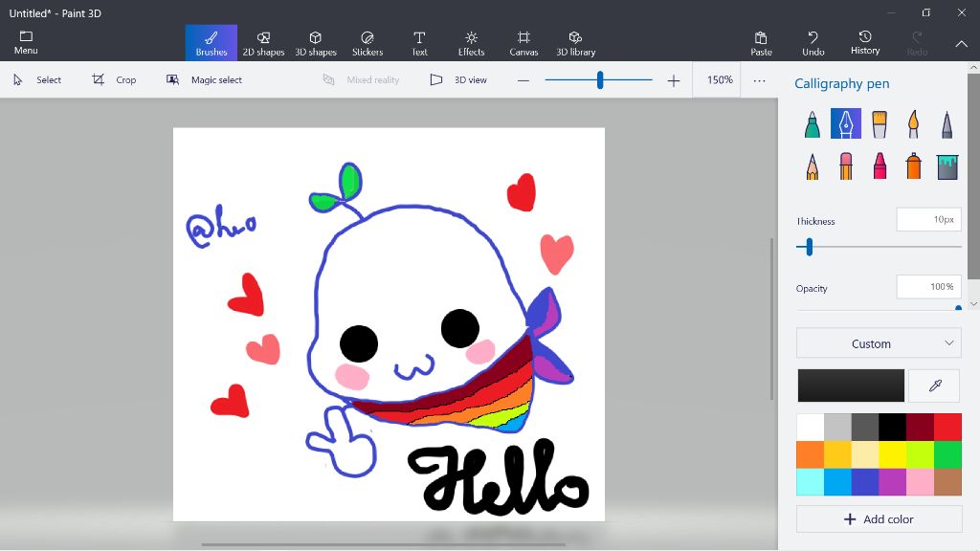The width and height of the screenshot is (980, 551).
Task: Click the canvas horizontal scrollbar
Action: pyautogui.click(x=383, y=544)
